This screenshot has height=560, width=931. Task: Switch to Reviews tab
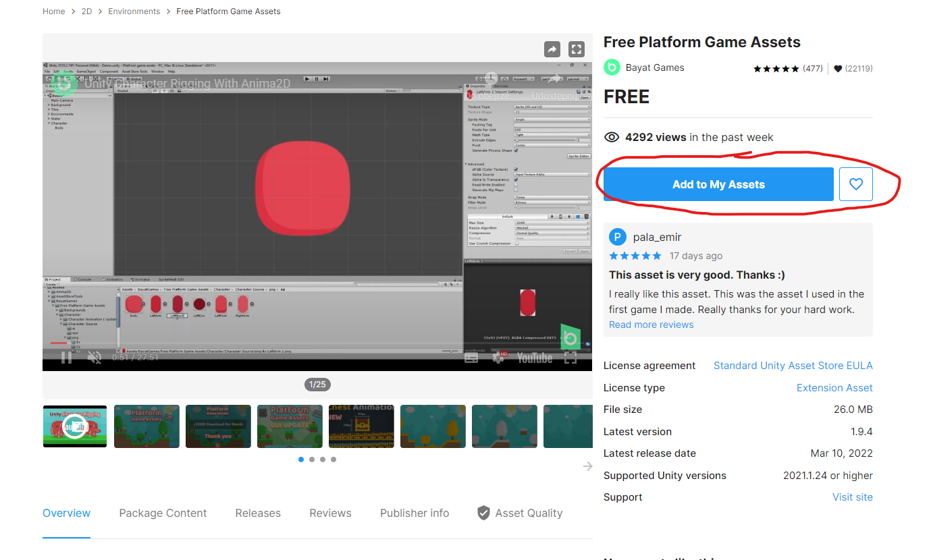pos(330,513)
